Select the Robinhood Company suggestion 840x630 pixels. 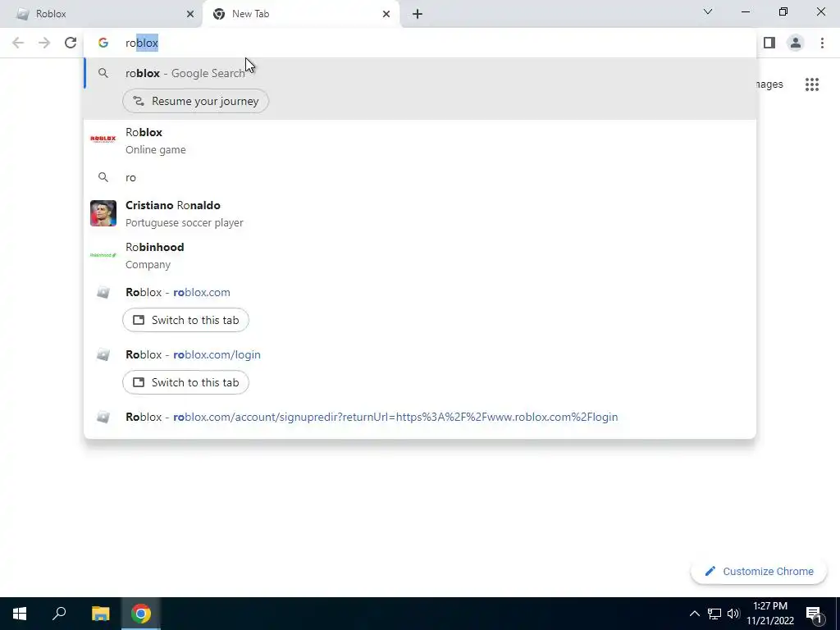click(420, 255)
